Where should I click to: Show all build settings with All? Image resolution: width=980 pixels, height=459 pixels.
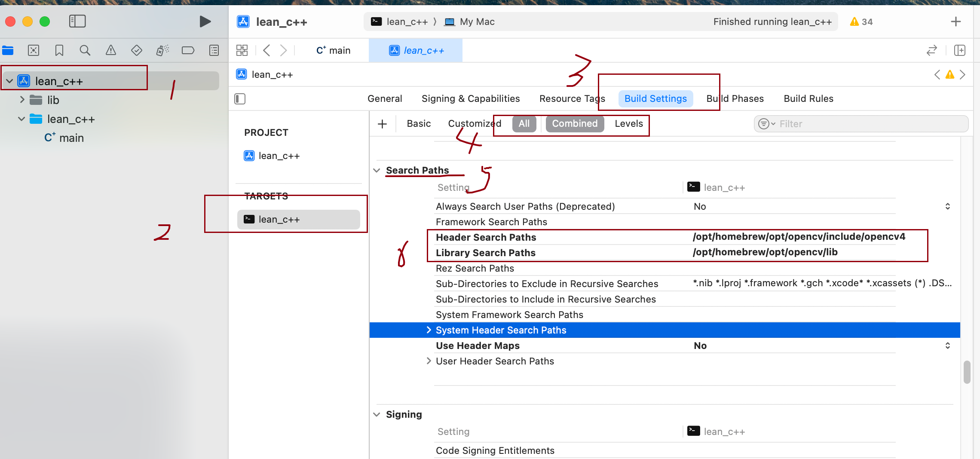point(524,124)
